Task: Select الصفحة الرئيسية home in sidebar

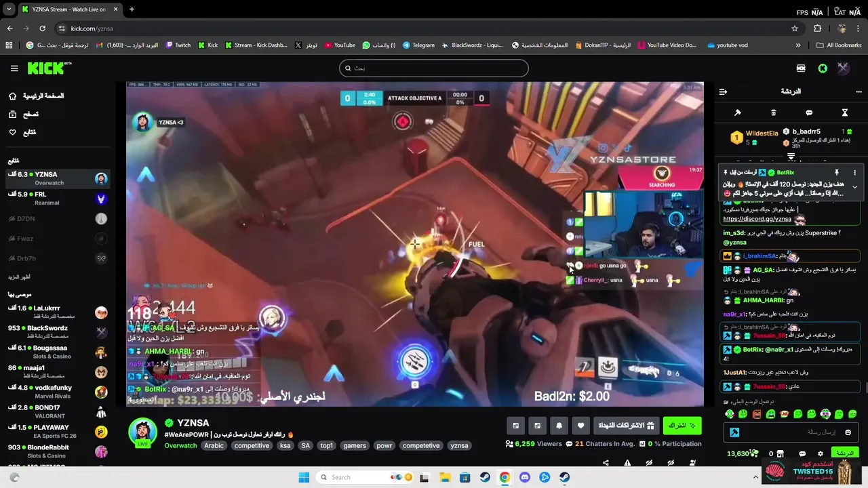Action: [x=37, y=96]
